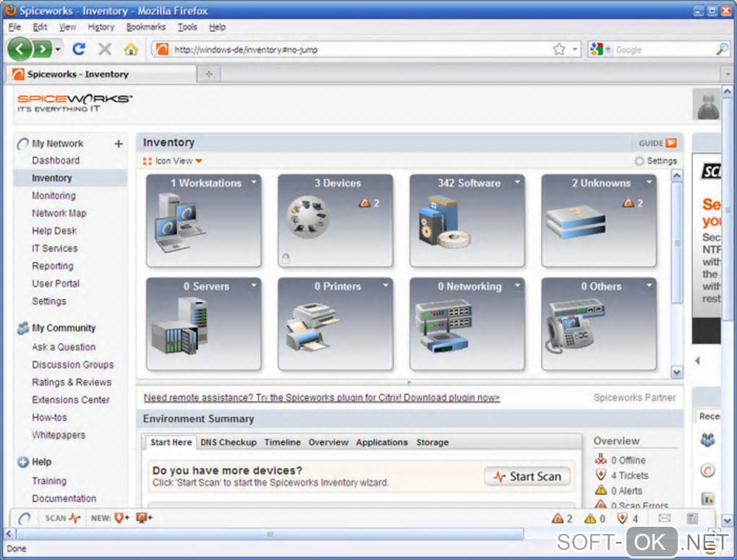This screenshot has width=737, height=560.
Task: Expand the Servers tile dropdown arrow
Action: click(254, 285)
